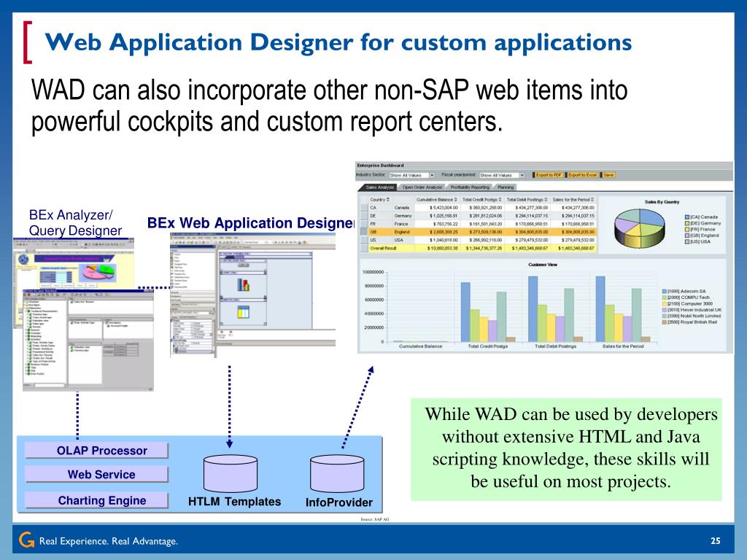Screen dimensions: 747x560
Task: Click the InfoProvider database cylinder
Action: pyautogui.click(x=337, y=473)
